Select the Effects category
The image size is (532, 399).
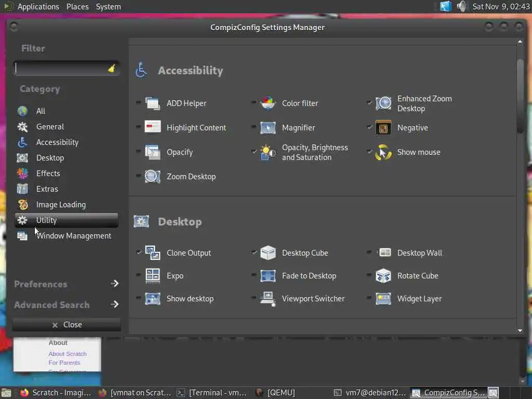coord(66,174)
